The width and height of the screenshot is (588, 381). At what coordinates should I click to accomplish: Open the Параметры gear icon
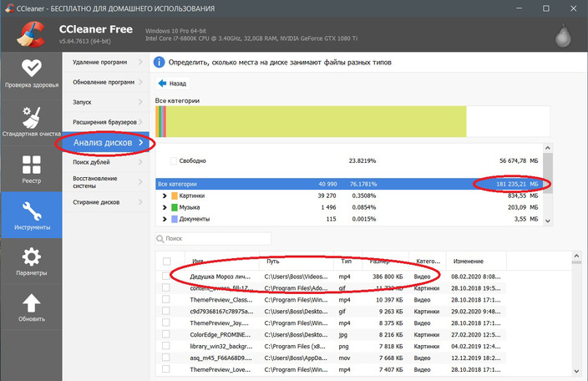point(31,257)
